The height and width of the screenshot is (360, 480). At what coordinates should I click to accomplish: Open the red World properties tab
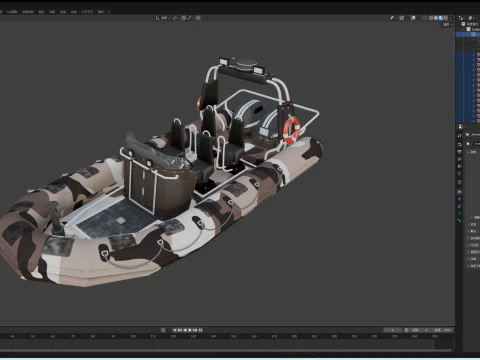[x=460, y=173]
